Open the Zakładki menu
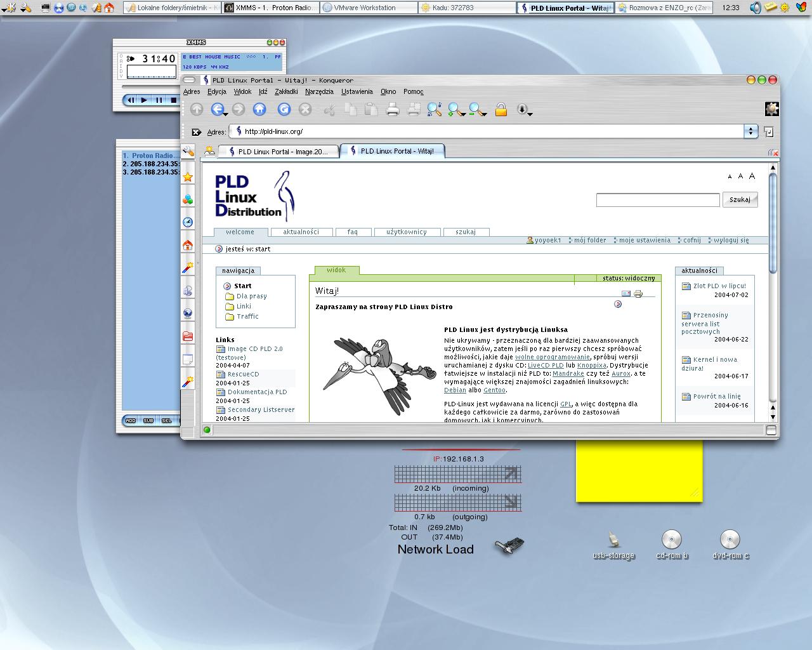This screenshot has height=650, width=812. tap(286, 91)
